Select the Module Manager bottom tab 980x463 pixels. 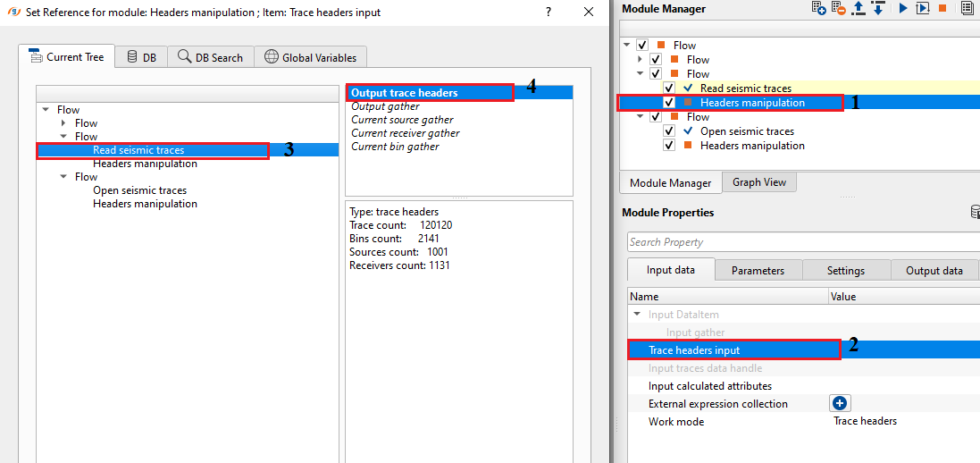point(671,182)
